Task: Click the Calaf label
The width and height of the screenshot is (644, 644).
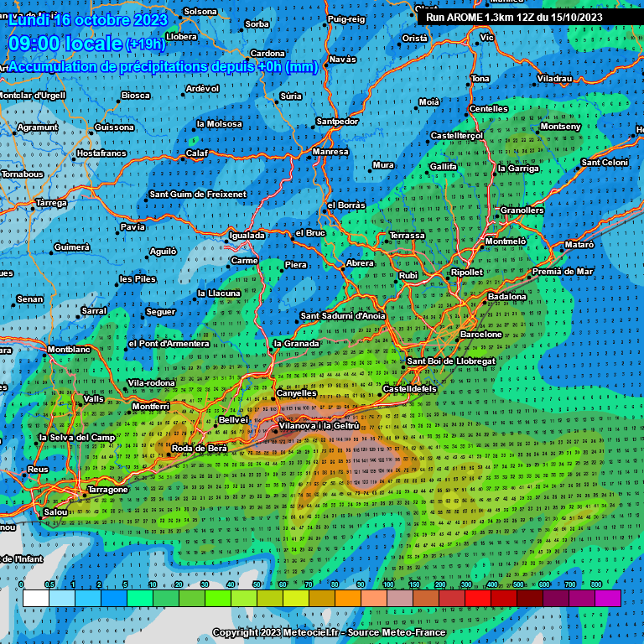Action: (197, 153)
